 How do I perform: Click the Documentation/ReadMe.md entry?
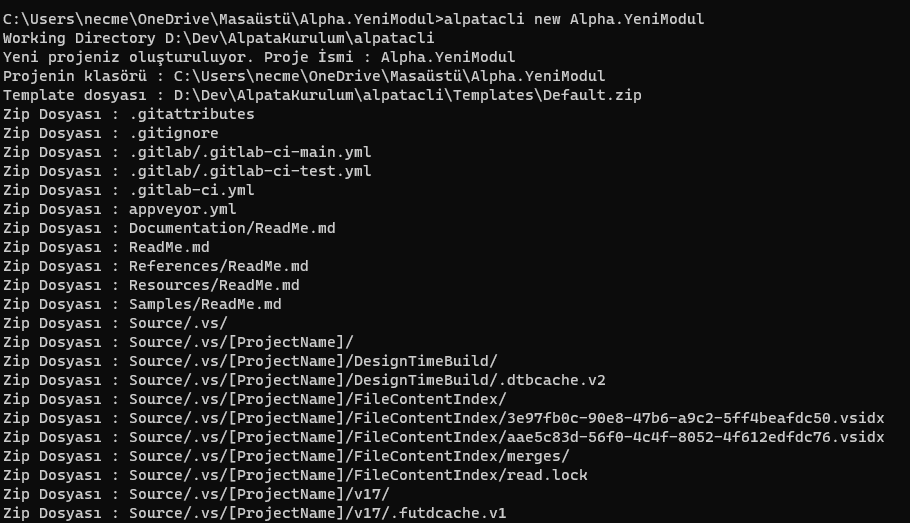(232, 228)
